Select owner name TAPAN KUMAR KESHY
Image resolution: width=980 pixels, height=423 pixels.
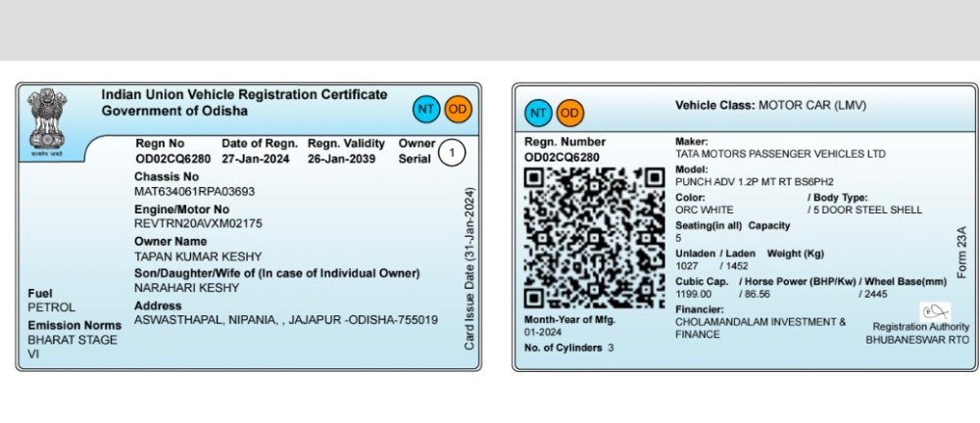(x=198, y=257)
